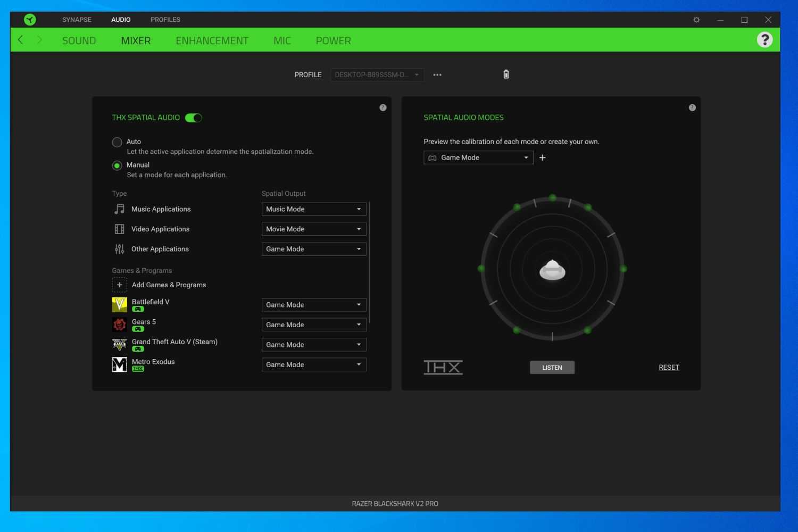The width and height of the screenshot is (798, 532).
Task: Open the Sound tab
Action: coord(79,40)
